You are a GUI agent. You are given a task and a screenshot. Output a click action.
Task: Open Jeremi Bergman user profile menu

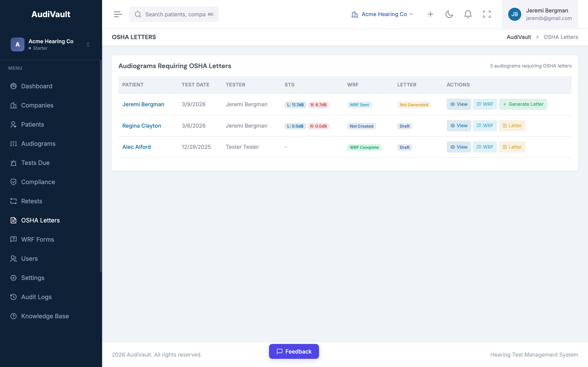coord(540,14)
